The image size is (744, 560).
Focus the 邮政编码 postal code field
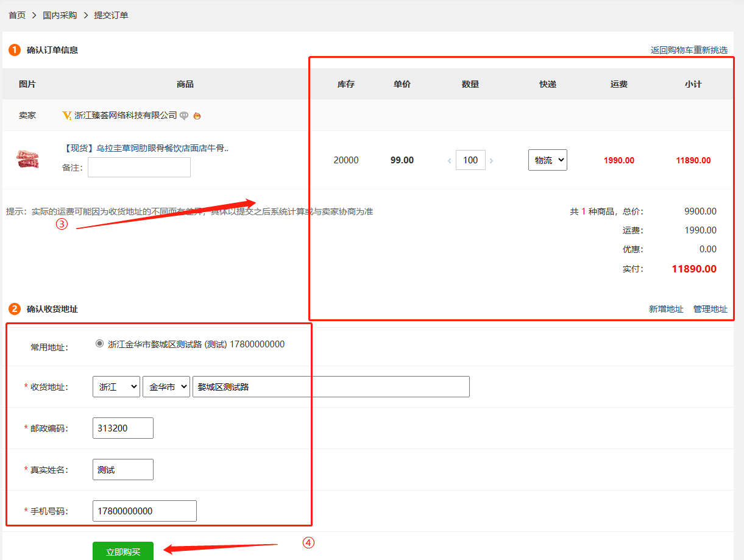coord(122,428)
